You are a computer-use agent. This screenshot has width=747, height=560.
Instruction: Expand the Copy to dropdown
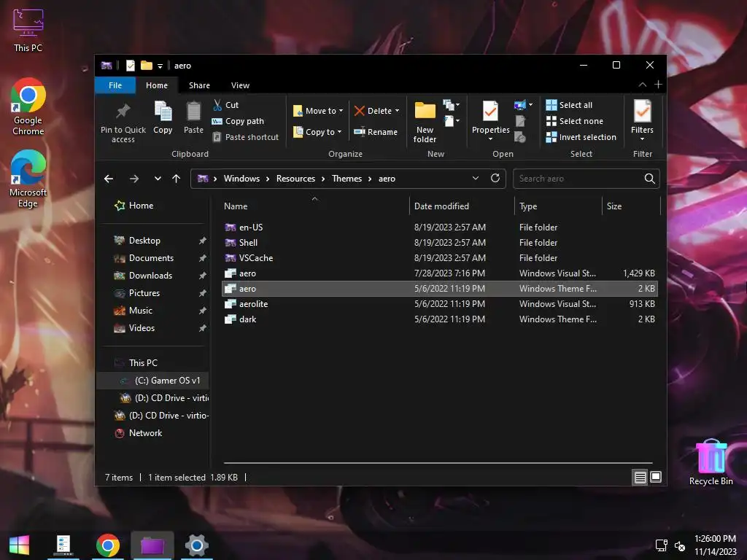pyautogui.click(x=340, y=132)
